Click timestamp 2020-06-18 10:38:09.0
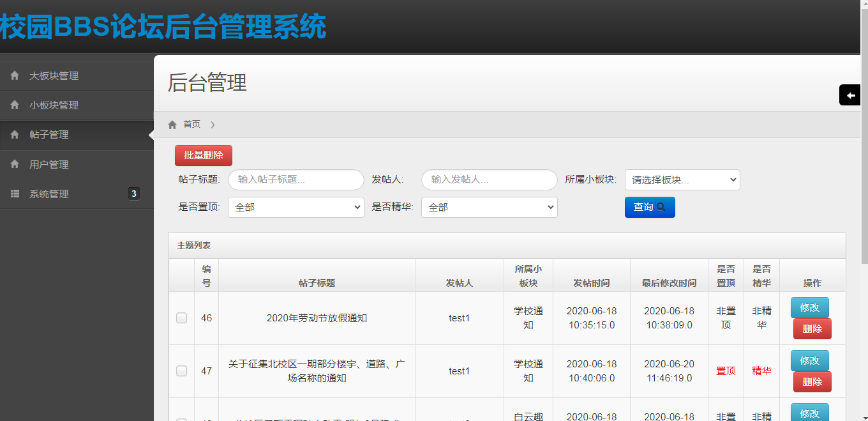The height and width of the screenshot is (421, 868). pos(669,318)
